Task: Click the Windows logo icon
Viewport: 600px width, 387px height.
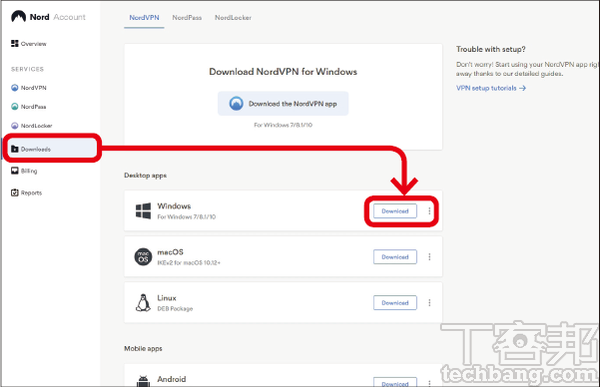Action: 143,211
